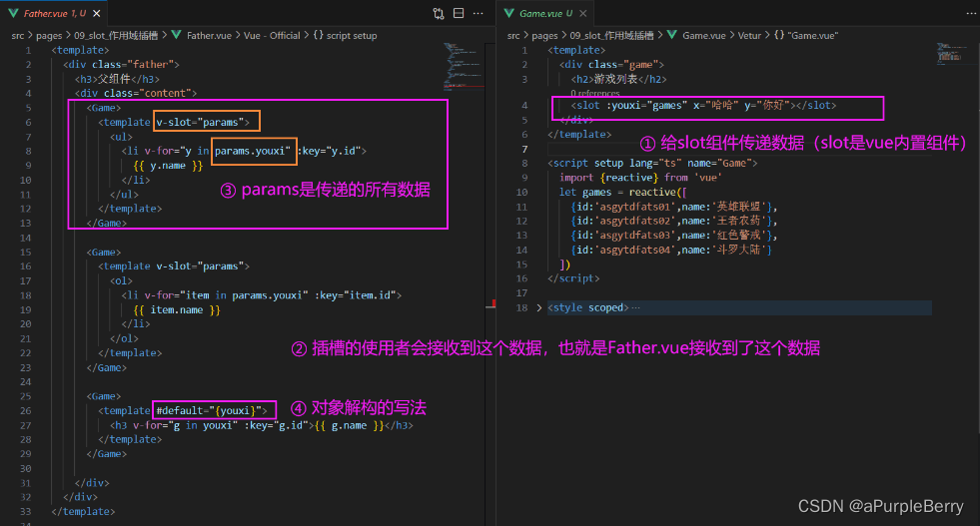This screenshot has width=980, height=526.
Task: Place cursor on '<h3>父组件</h3>' line
Action: pos(118,79)
